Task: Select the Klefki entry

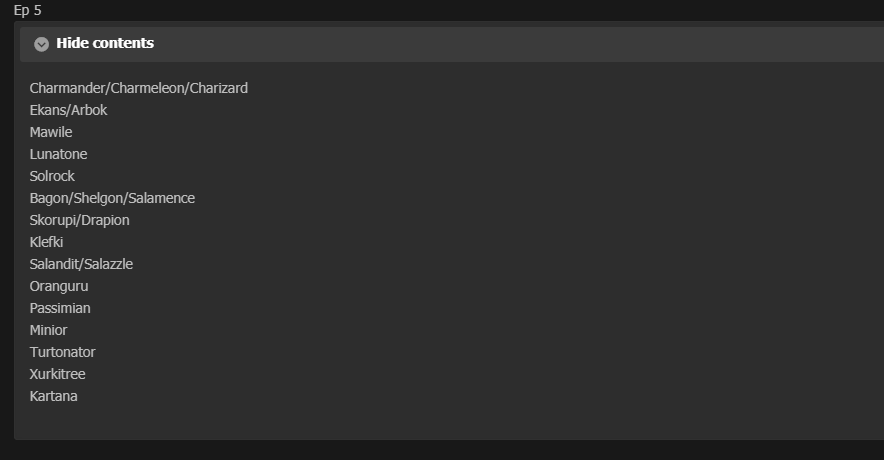Action: click(x=46, y=242)
